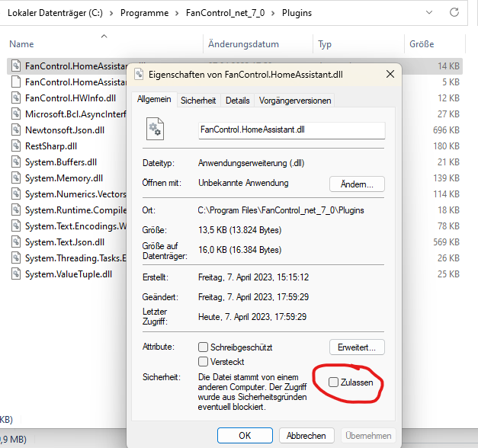
Task: Click the Unbekannte Anwendung text
Action: click(243, 183)
